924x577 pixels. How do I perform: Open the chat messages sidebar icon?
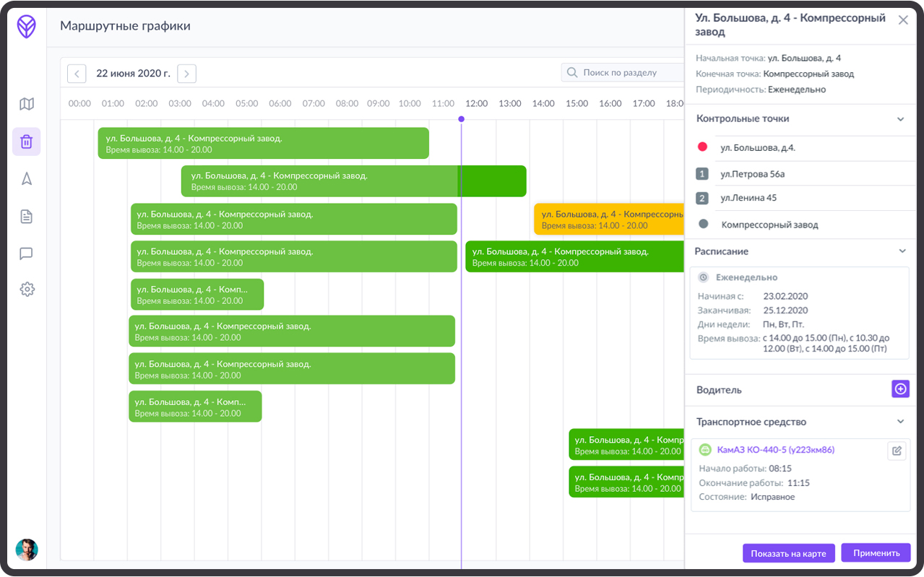click(27, 253)
